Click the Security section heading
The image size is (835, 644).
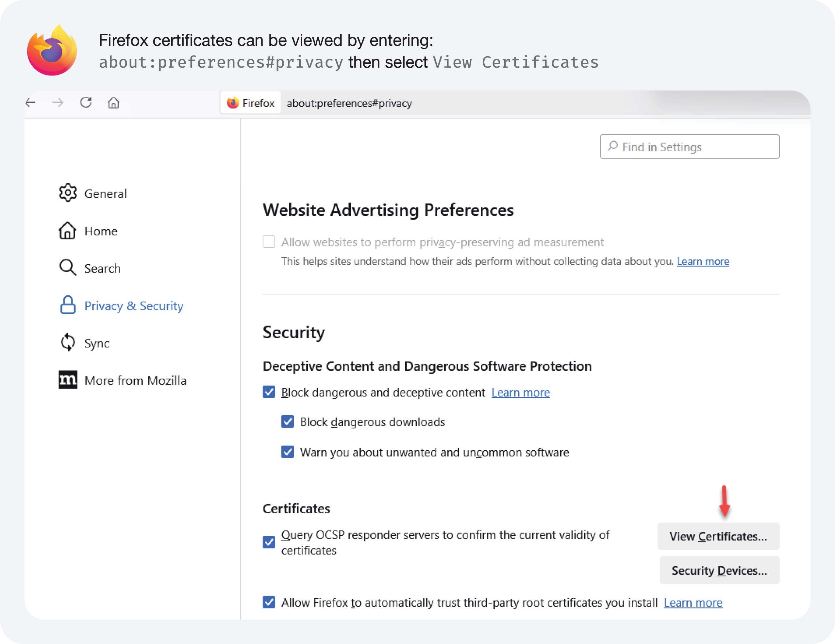coord(293,333)
